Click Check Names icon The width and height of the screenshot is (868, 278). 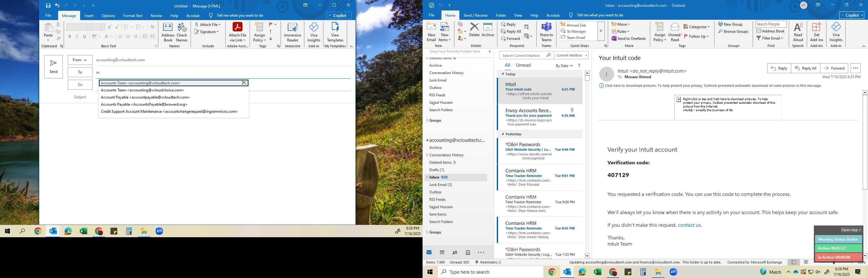tap(182, 32)
